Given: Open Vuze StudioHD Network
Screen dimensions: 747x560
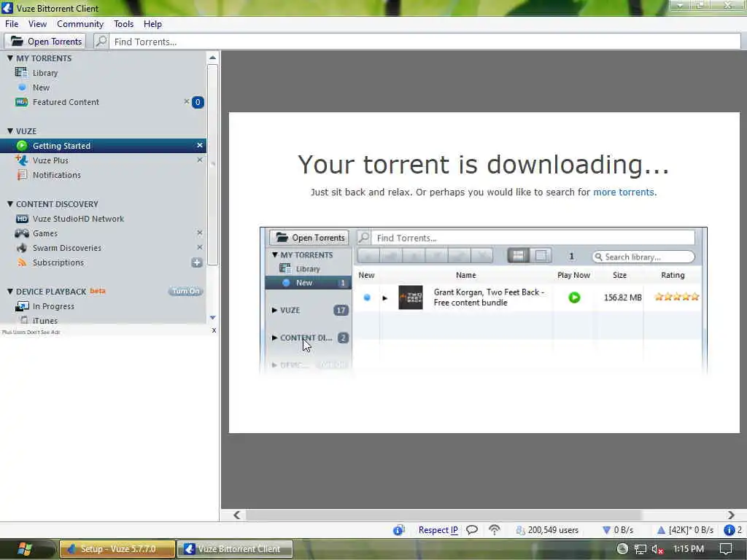Looking at the screenshot, I should 77,219.
